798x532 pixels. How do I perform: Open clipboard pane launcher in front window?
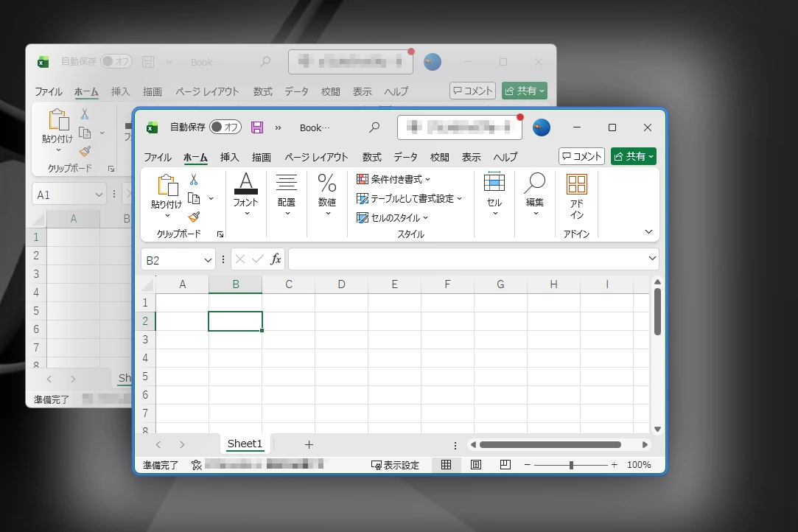coord(220,234)
